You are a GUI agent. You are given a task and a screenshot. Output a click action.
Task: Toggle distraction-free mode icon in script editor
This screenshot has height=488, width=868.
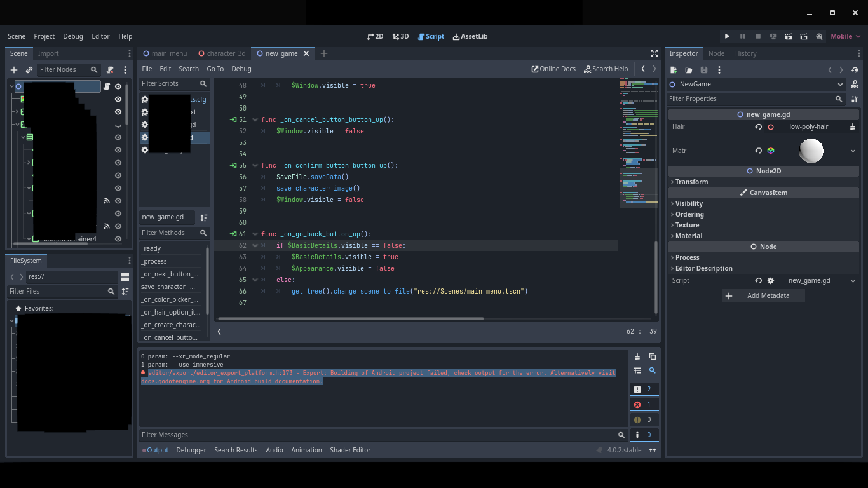tap(654, 53)
